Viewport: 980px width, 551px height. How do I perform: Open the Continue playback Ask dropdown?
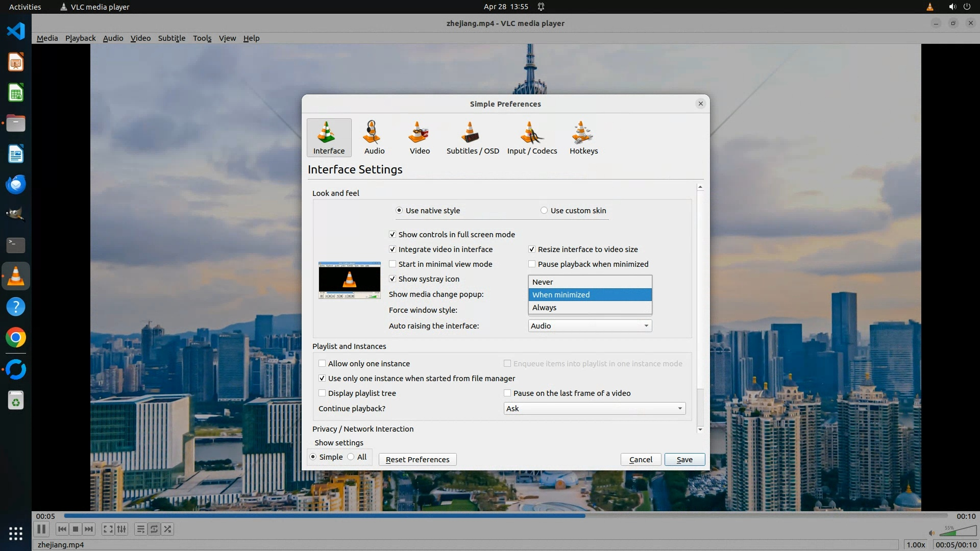(x=594, y=409)
